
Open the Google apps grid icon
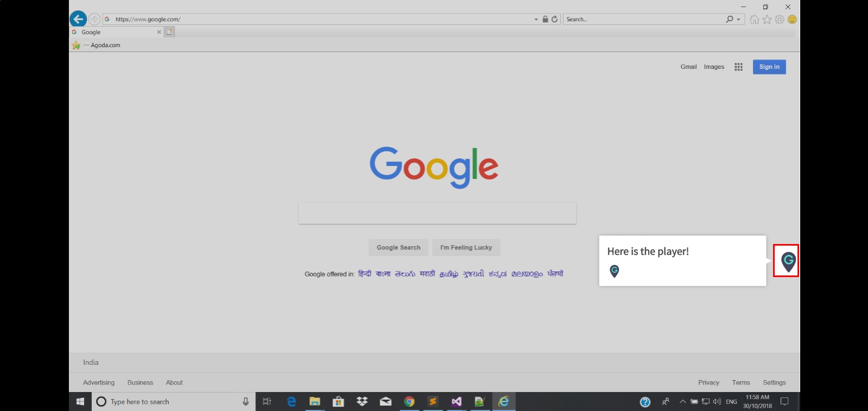point(738,67)
